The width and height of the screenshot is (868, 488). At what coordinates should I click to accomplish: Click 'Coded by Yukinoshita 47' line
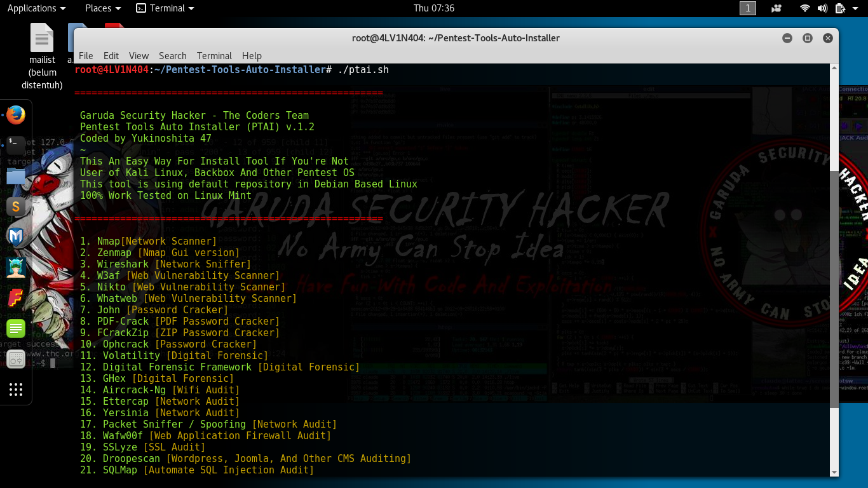(146, 139)
